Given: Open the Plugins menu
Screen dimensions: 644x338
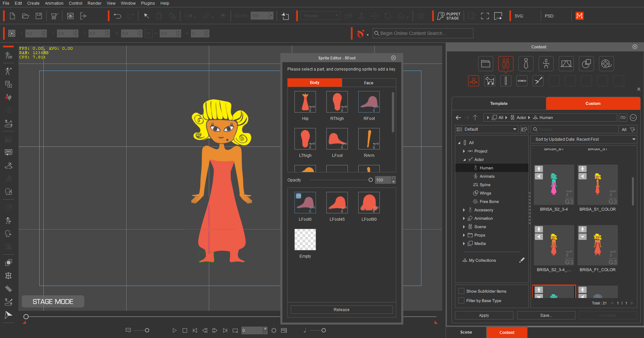Looking at the screenshot, I should tap(148, 3).
